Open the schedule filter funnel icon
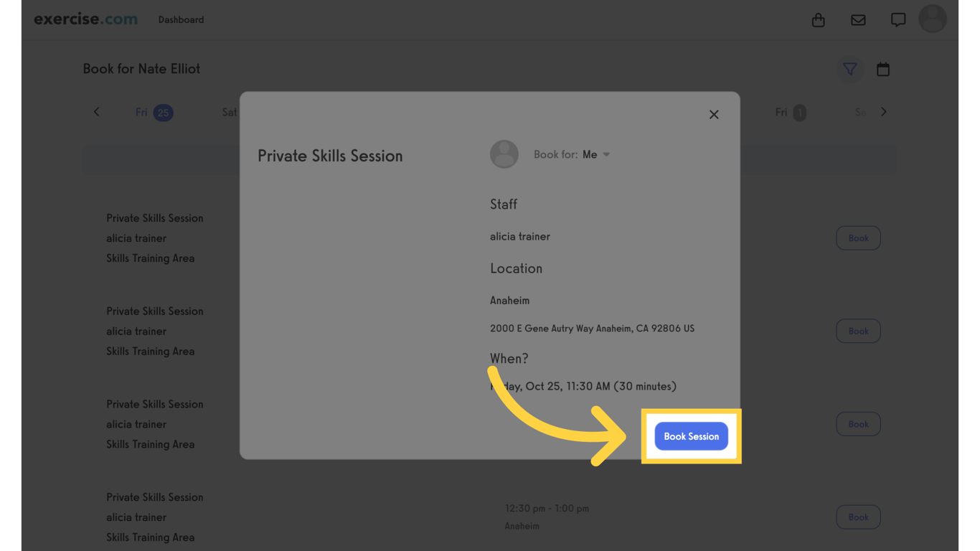This screenshot has width=980, height=551. (x=849, y=70)
